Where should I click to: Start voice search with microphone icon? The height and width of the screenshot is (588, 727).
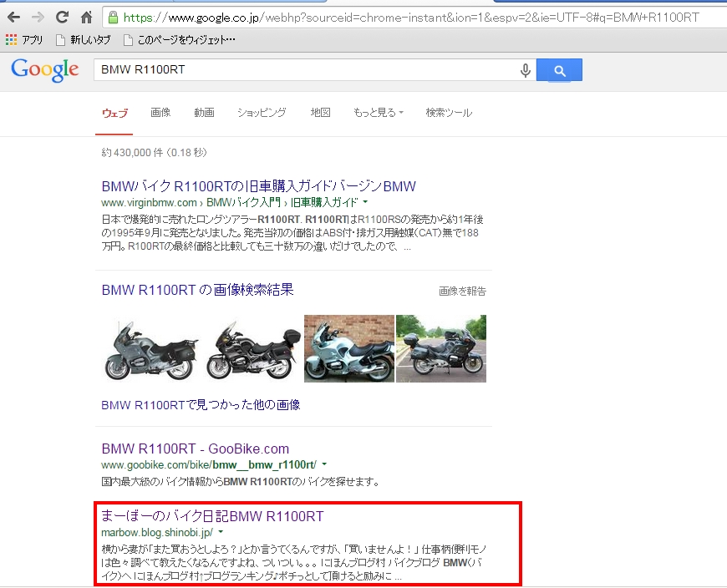pos(526,70)
